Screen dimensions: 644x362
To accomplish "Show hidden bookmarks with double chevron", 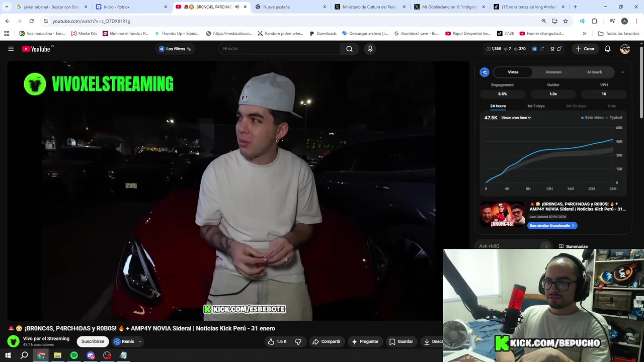I will click(x=584, y=34).
